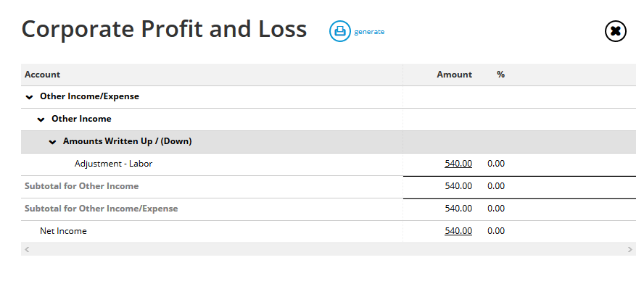Open the Net Income 540.00 amount

coord(458,231)
